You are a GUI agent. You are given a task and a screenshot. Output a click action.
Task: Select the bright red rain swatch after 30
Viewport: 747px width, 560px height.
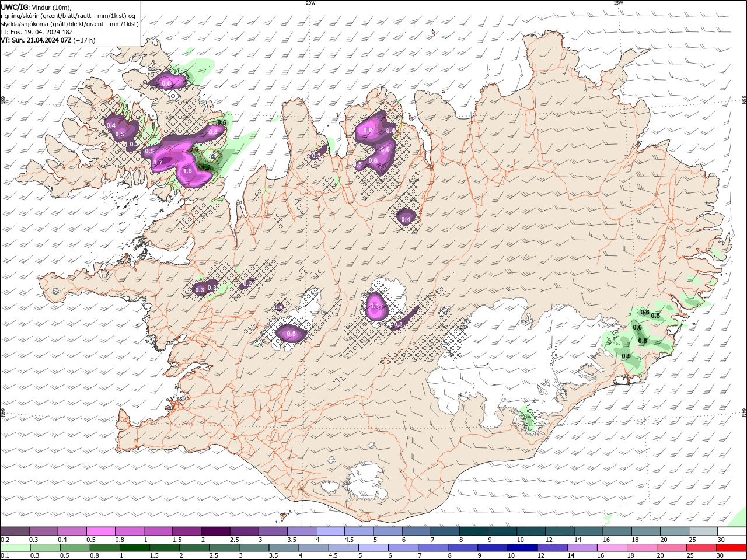click(731, 548)
